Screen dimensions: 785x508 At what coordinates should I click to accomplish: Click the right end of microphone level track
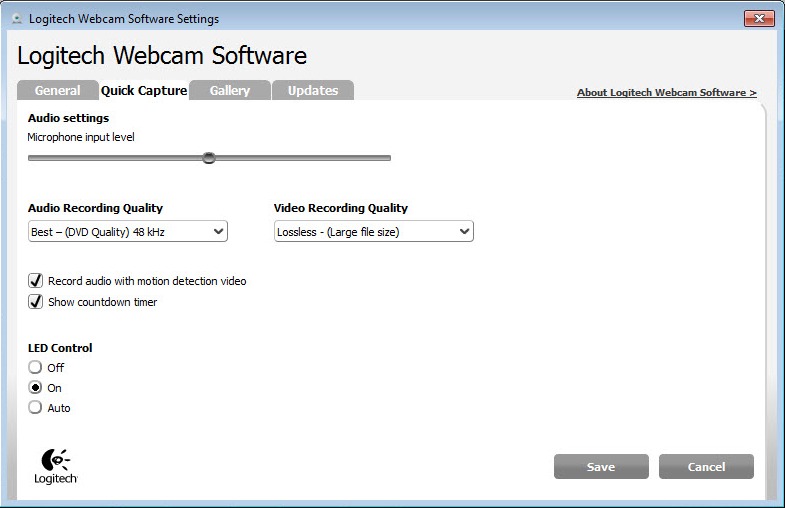pyautogui.click(x=387, y=157)
